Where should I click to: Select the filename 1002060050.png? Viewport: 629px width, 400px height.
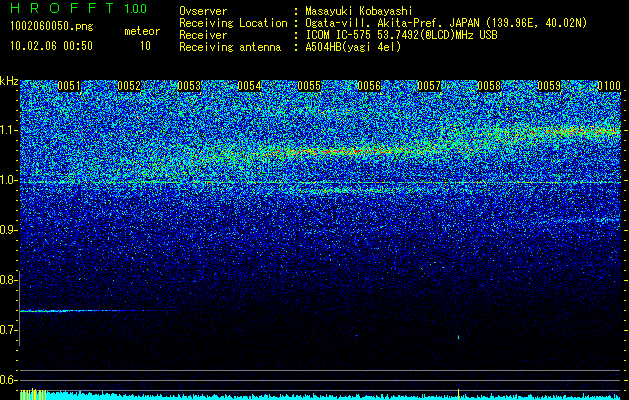point(52,26)
